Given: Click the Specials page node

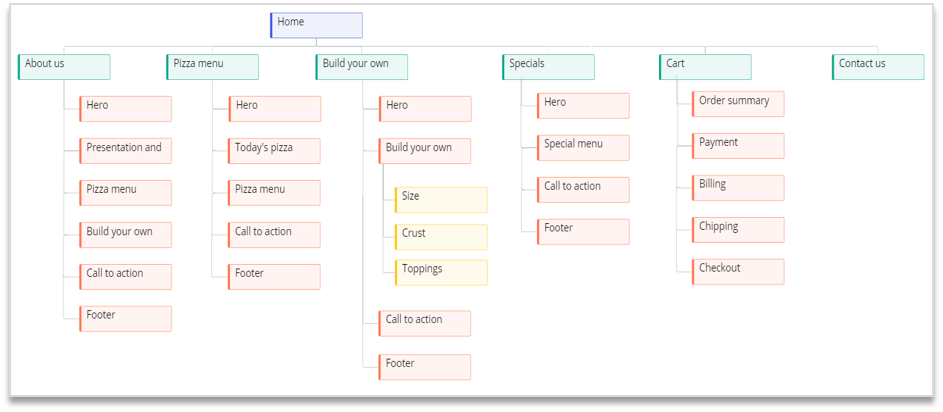Looking at the screenshot, I should click(x=548, y=67).
